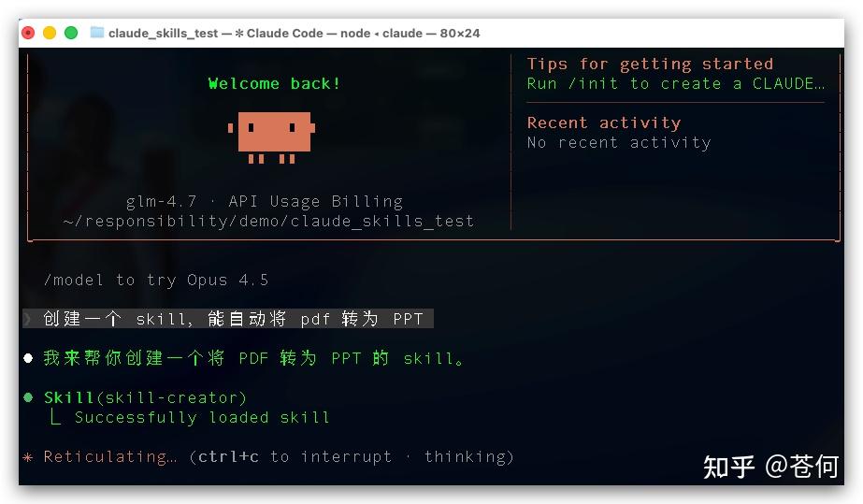Click 'Successfully loaded skill' result line
The width and height of the screenshot is (863, 504).
tap(201, 418)
